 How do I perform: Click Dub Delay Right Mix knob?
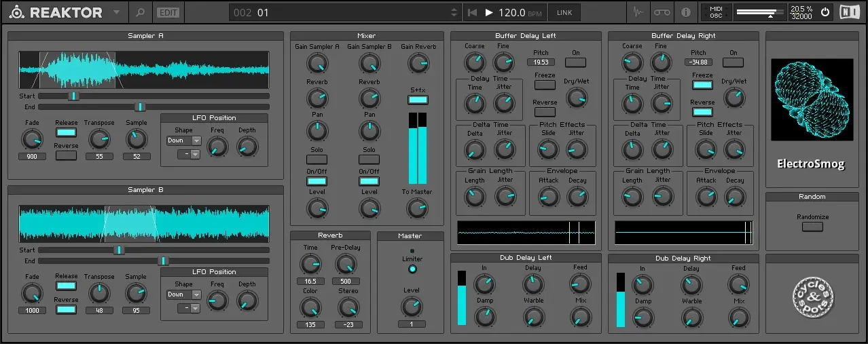738,317
